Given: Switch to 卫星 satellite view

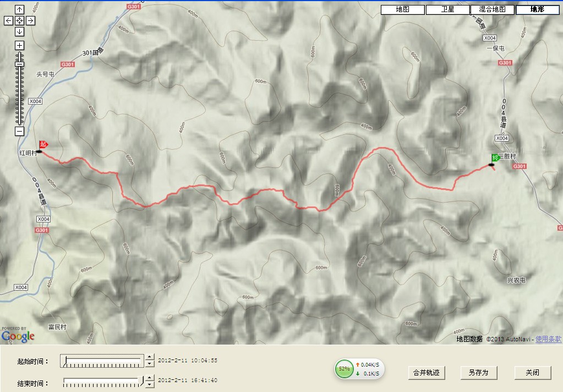Looking at the screenshot, I should tap(447, 10).
